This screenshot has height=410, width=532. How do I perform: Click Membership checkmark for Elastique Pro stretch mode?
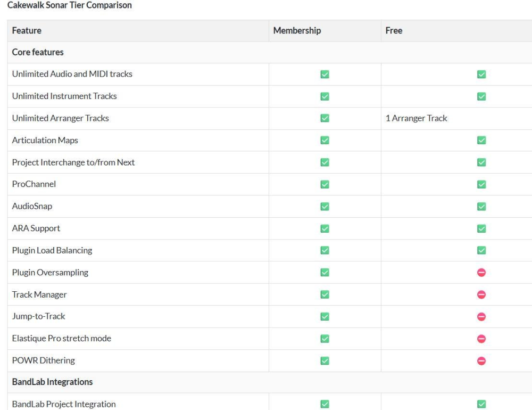(x=325, y=339)
